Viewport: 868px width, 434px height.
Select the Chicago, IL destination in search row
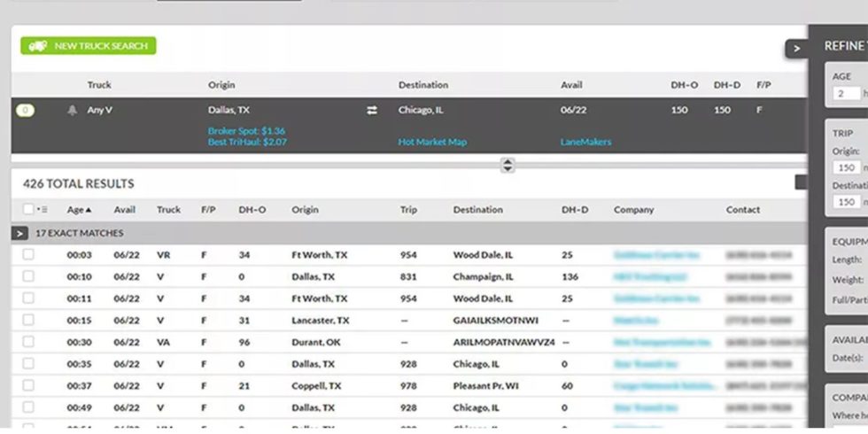pos(421,110)
